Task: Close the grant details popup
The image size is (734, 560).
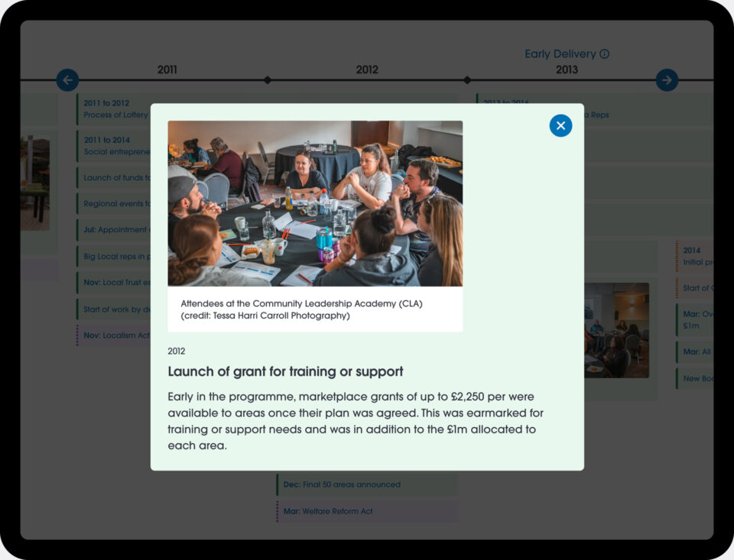Action: (x=560, y=126)
